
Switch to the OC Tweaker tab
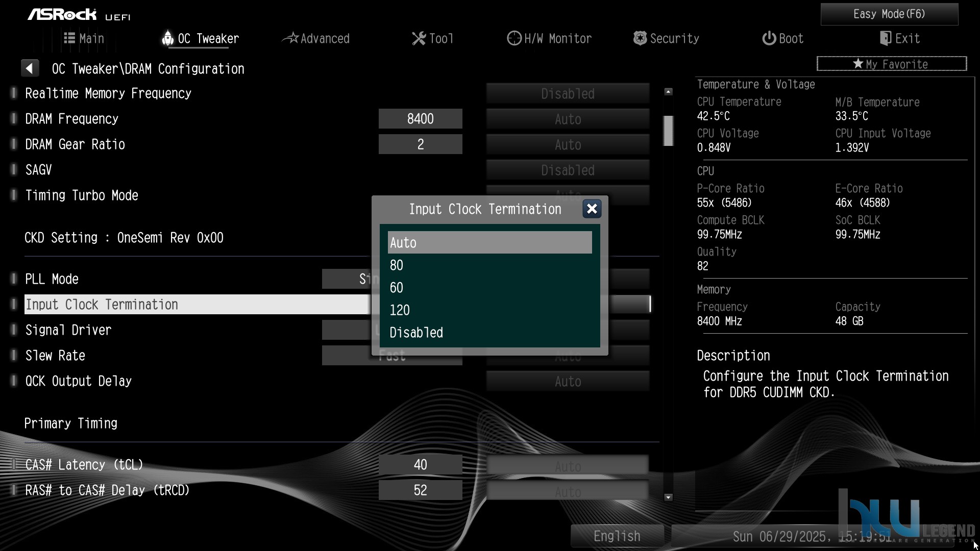point(200,38)
